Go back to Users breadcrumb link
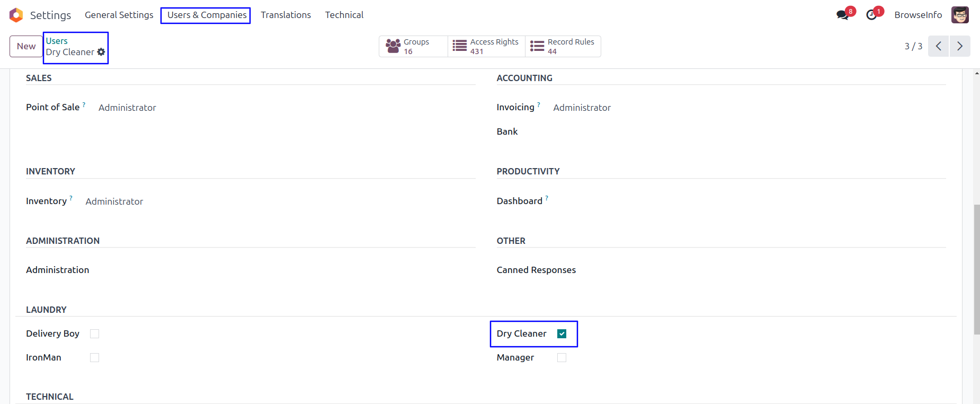Screen dimensions: 980x404 pos(57,41)
